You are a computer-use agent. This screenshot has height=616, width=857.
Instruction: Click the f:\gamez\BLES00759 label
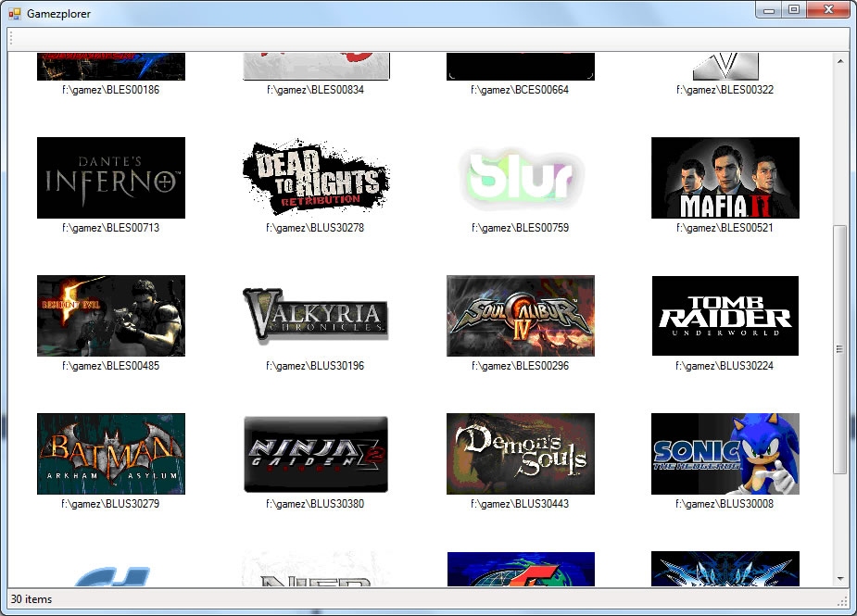[x=521, y=228]
